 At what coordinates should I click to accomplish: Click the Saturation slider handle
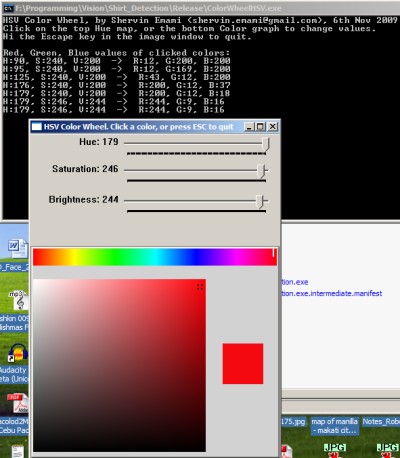tap(262, 171)
